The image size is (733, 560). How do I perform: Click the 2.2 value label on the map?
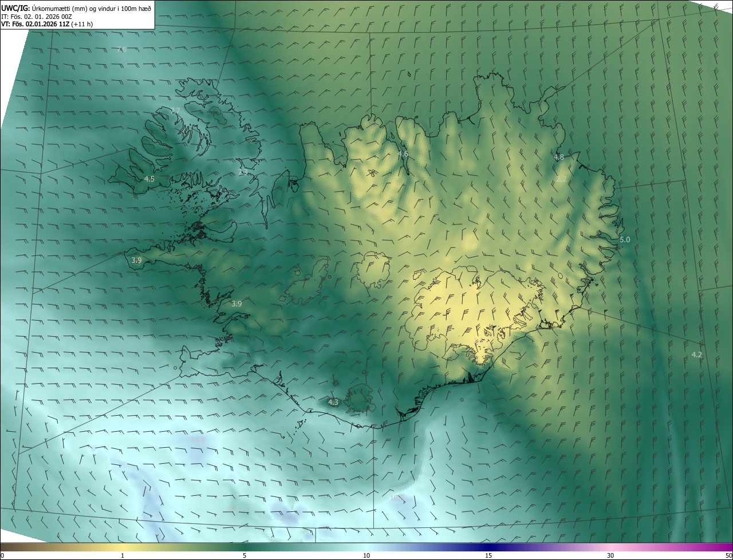(561, 179)
